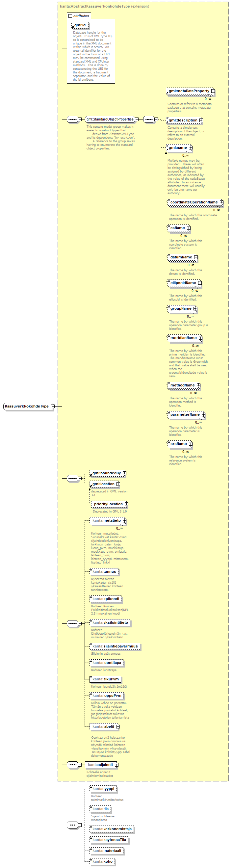Screen dimensions: 232x868
Task: Select kanta:kaytossaTila element
Action: (109, 840)
